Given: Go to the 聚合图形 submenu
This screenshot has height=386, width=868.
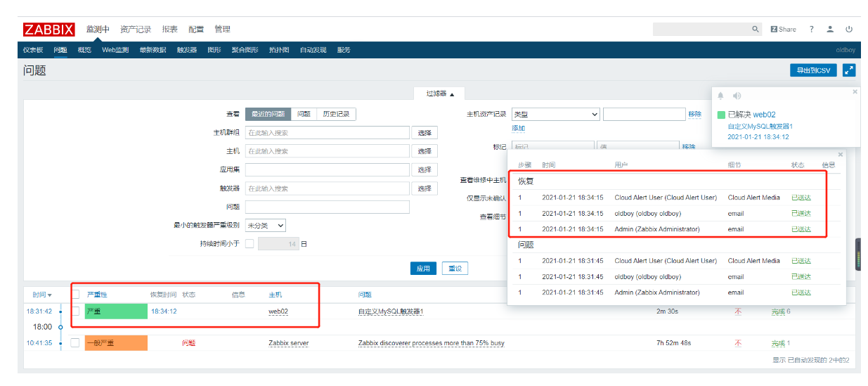Looking at the screenshot, I should (245, 50).
